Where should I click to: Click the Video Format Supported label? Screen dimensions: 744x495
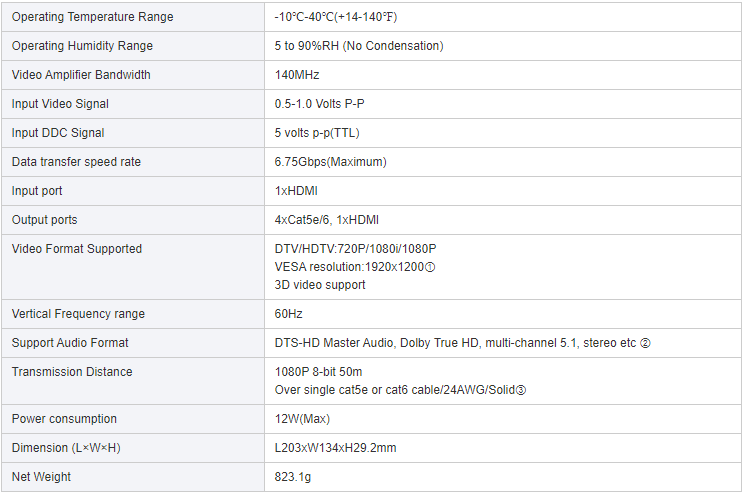tap(77, 249)
